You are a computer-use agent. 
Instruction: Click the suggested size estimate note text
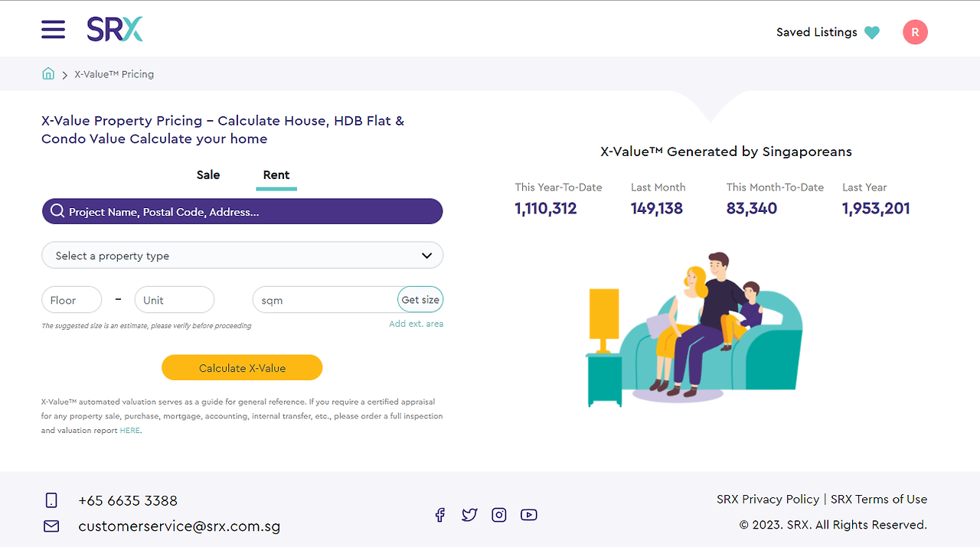point(146,326)
